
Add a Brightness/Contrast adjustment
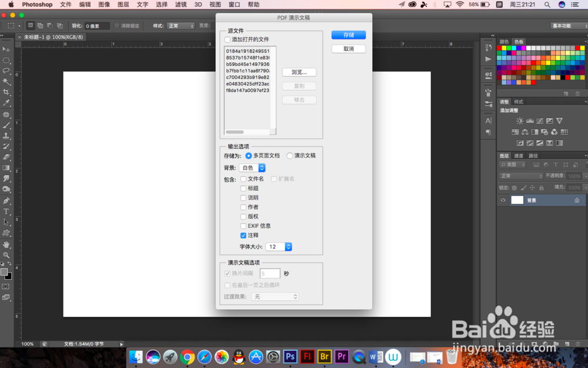click(x=520, y=121)
